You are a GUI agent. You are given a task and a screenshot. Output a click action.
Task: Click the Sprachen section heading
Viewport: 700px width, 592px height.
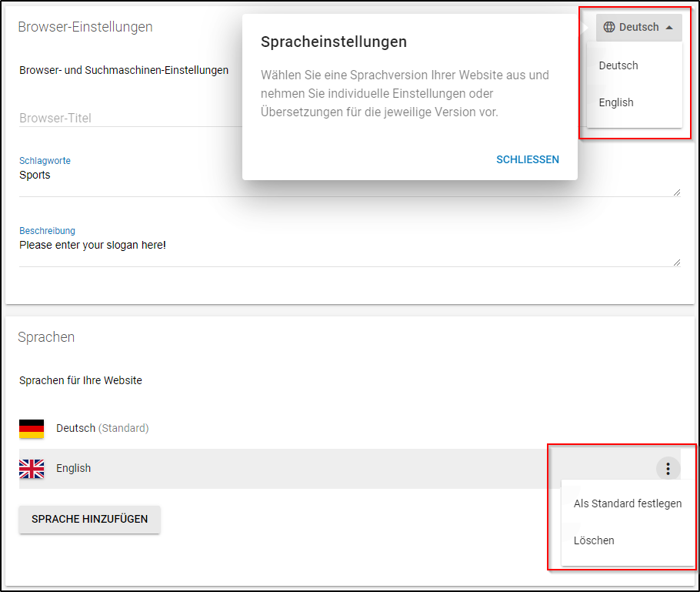46,337
